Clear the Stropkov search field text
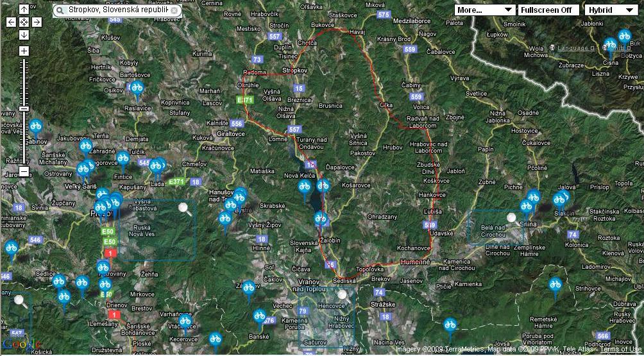This screenshot has width=644, height=356. click(174, 11)
